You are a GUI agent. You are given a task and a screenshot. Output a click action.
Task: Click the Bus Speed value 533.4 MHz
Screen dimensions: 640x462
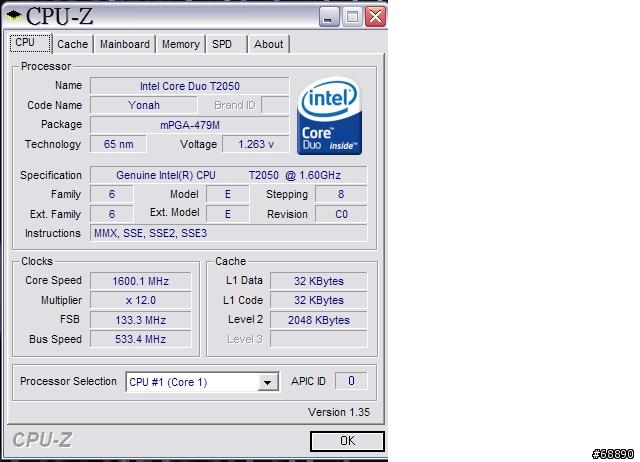(x=140, y=339)
